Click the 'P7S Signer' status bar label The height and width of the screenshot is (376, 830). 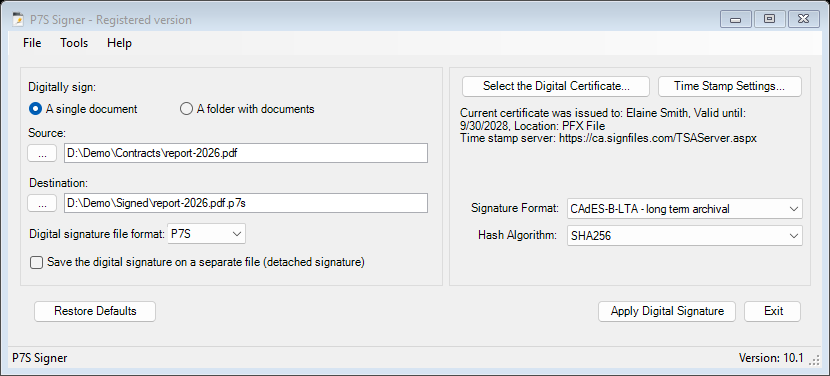coord(40,359)
